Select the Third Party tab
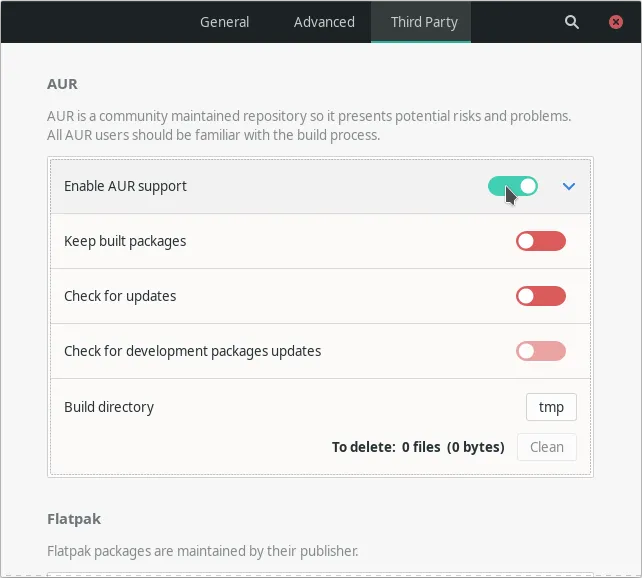 tap(421, 22)
